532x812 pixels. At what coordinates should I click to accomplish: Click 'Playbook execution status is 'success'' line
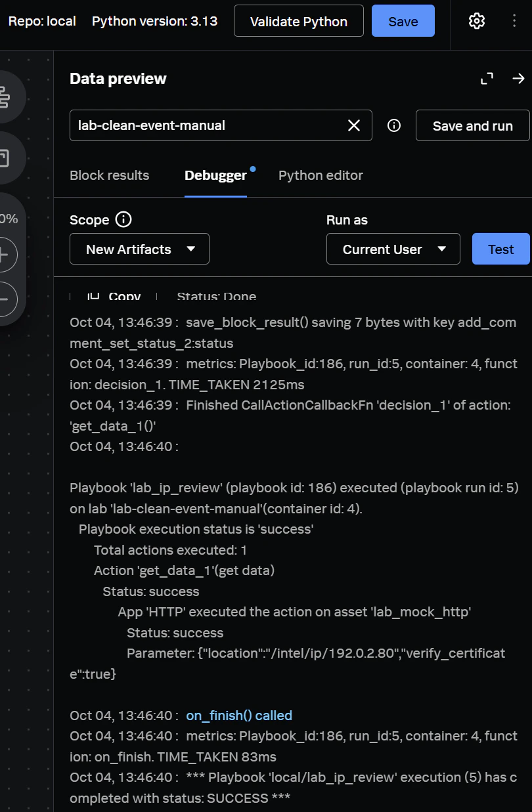pos(196,529)
